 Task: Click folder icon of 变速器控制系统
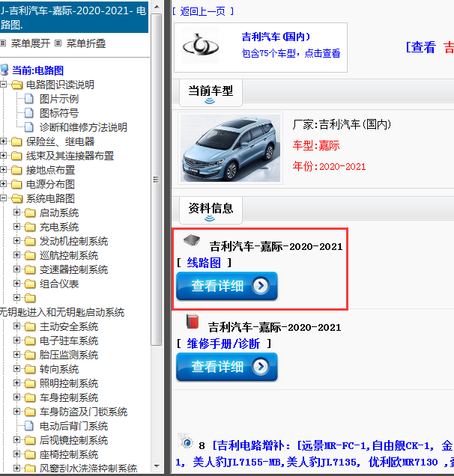(x=30, y=269)
